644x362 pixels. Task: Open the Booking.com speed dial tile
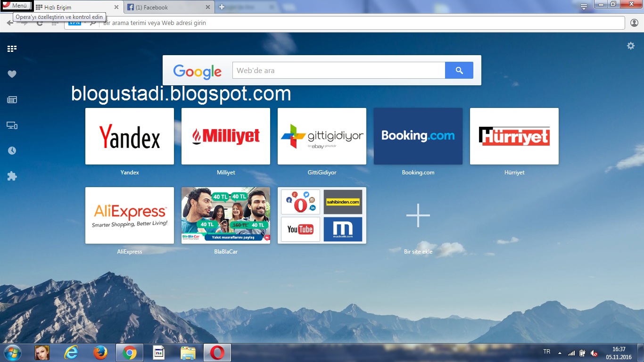(x=418, y=136)
